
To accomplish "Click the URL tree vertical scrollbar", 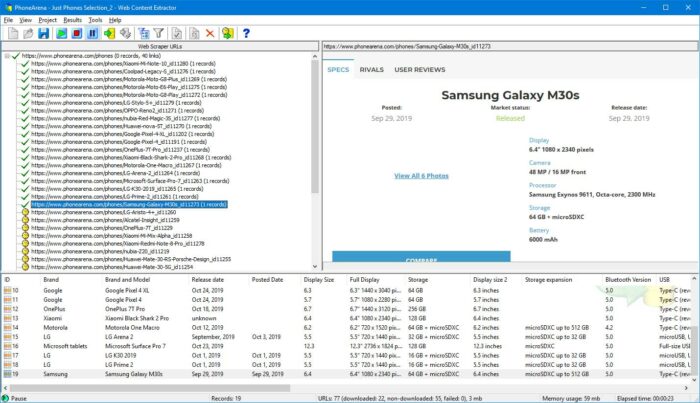I will (316, 150).
